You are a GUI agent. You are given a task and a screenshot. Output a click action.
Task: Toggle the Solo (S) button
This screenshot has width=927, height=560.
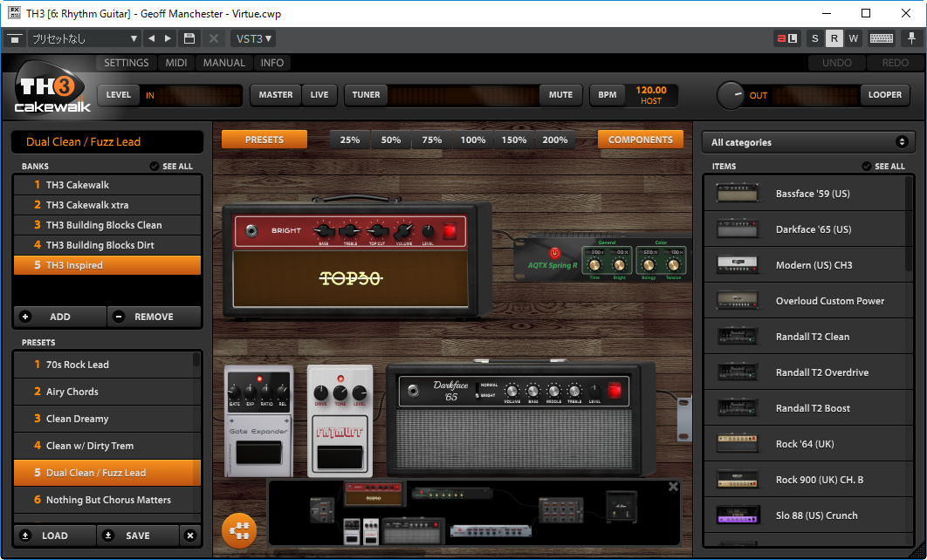(814, 38)
